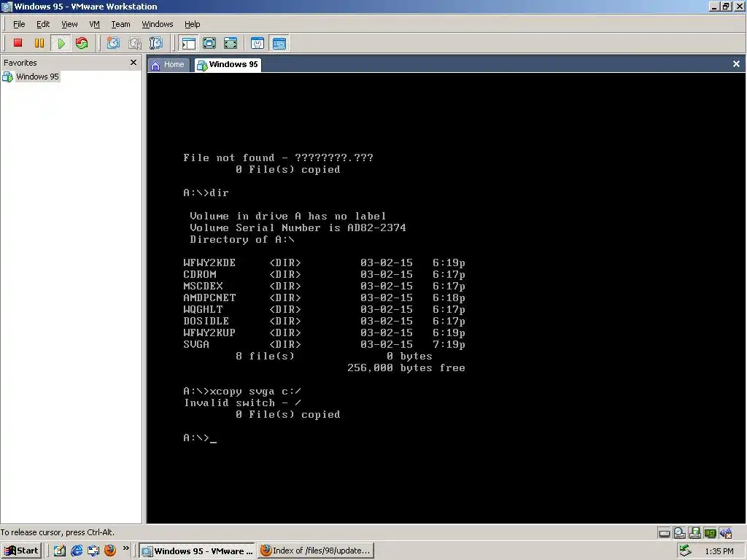This screenshot has width=747, height=560.
Task: Open the Team menu
Action: tap(120, 24)
